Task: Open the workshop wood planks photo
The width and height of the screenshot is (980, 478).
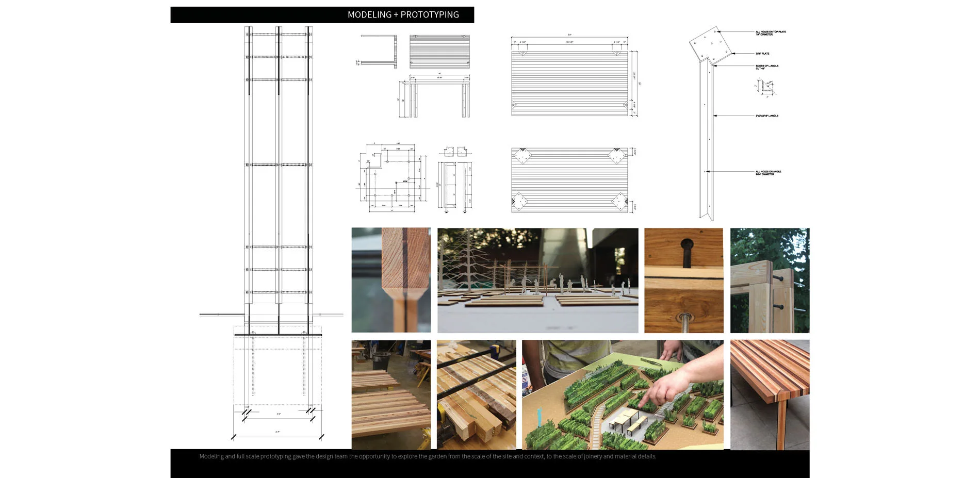Action: pyautogui.click(x=391, y=394)
